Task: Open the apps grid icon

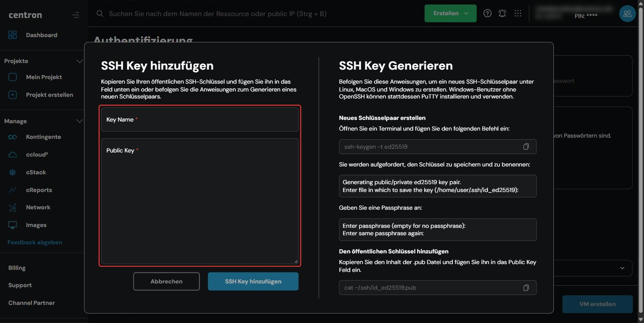Action: coord(518,13)
